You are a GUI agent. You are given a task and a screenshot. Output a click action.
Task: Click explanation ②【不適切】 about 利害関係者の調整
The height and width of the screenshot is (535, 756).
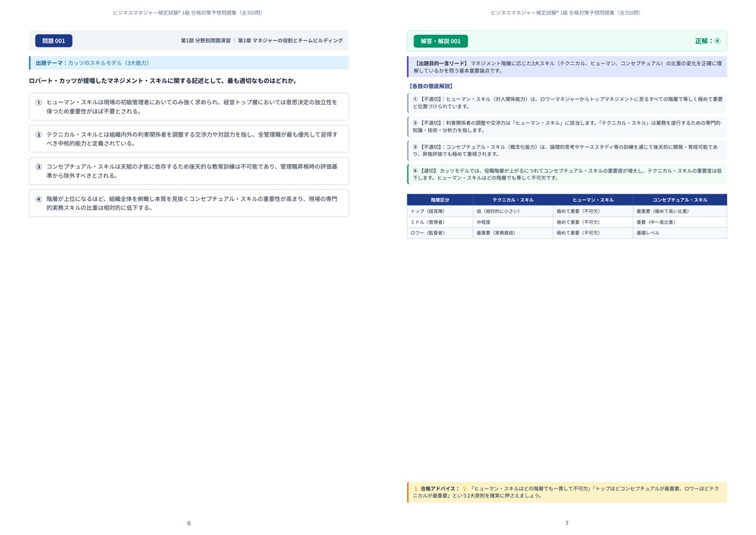[567, 126]
